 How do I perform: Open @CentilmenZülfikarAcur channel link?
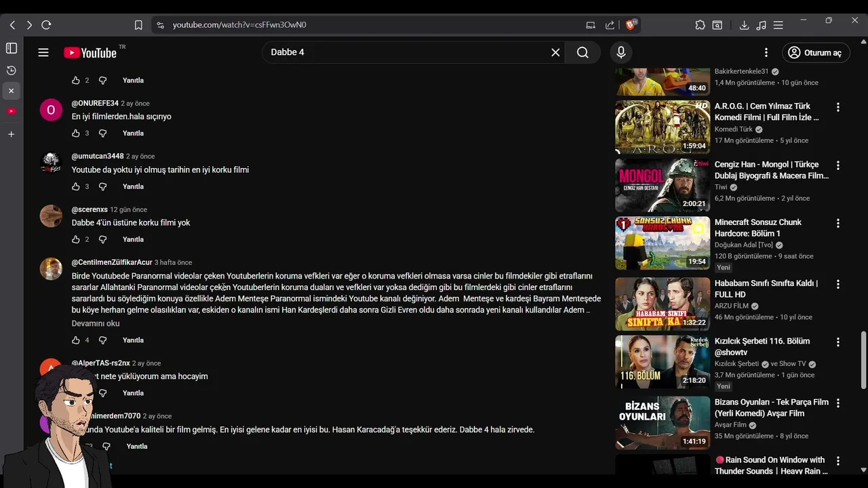112,262
